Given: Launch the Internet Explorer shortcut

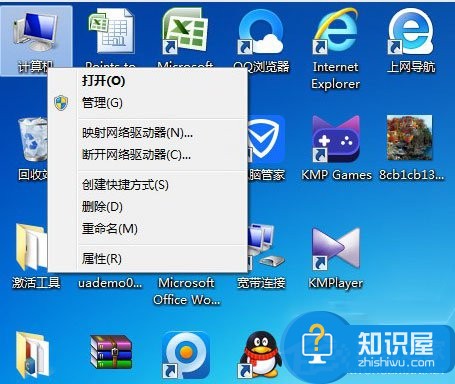Looking at the screenshot, I should tap(335, 31).
